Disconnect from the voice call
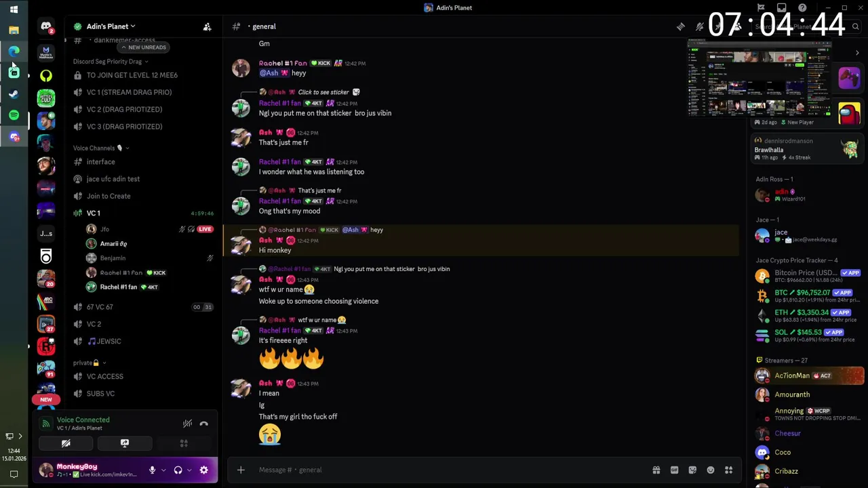Screen dimensions: 868x488 click(x=203, y=424)
